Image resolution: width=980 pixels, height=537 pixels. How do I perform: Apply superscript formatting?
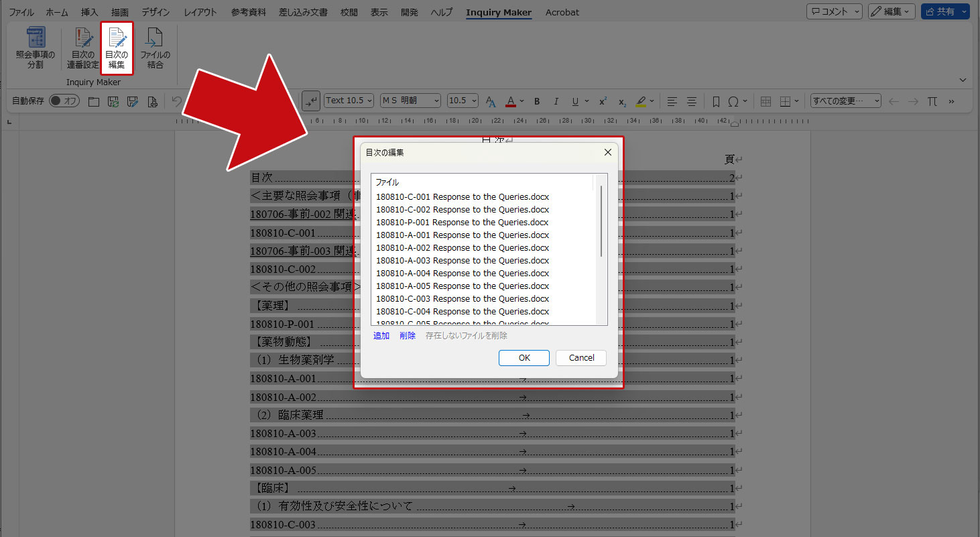click(603, 101)
